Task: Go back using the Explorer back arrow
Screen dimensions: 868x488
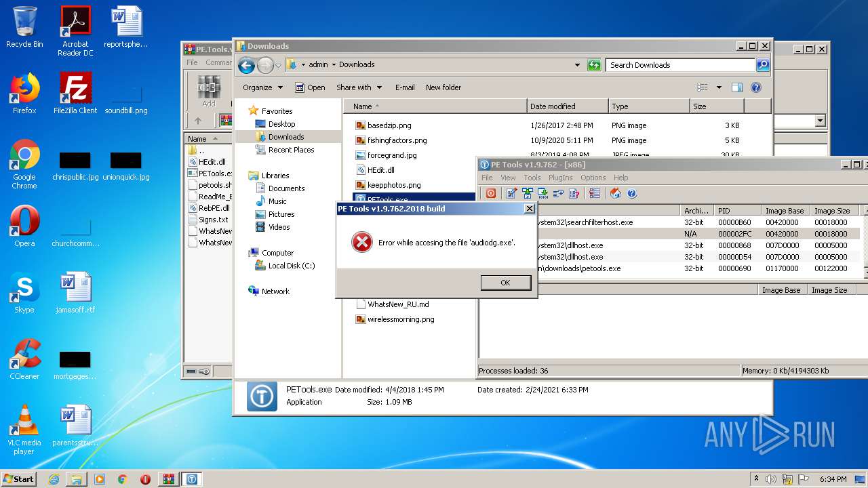Action: (246, 65)
